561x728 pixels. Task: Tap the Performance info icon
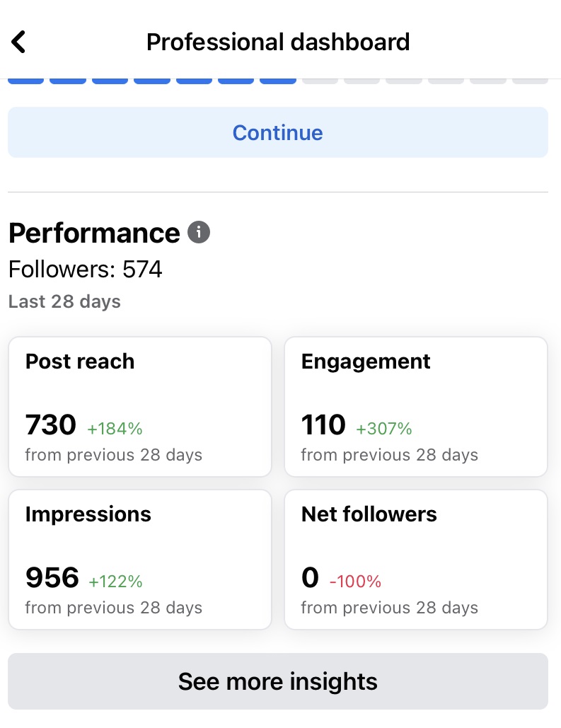click(x=199, y=232)
